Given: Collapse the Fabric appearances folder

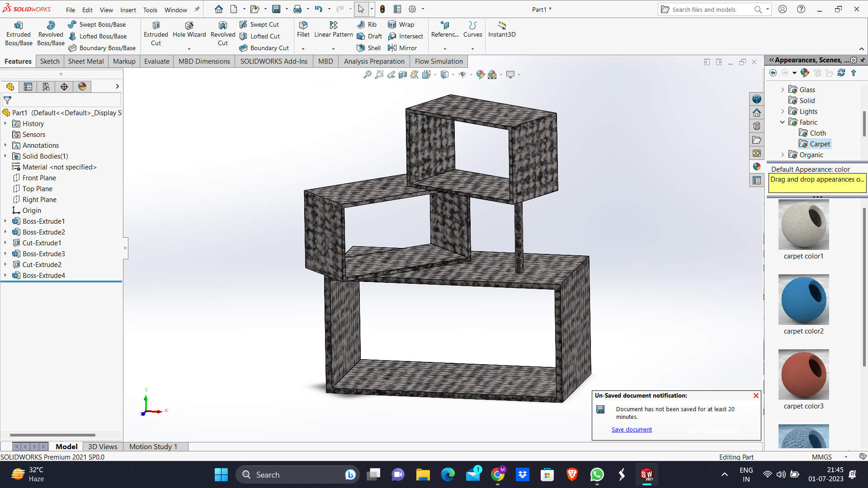Looking at the screenshot, I should (x=783, y=122).
